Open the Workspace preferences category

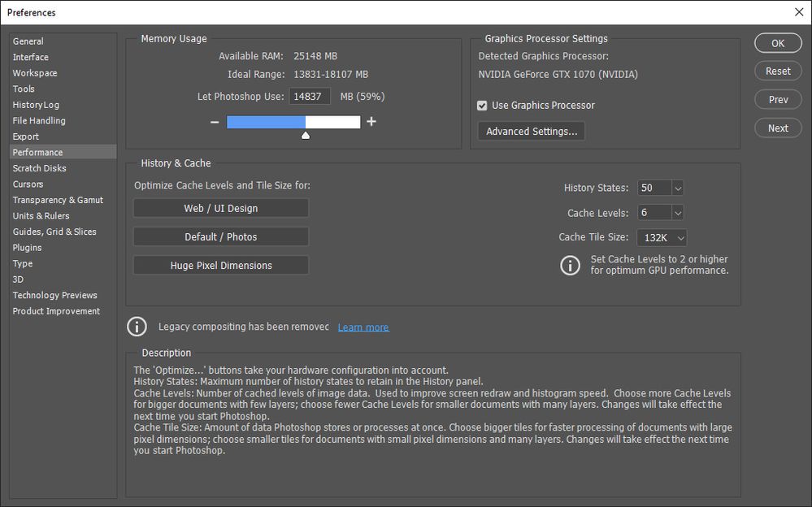(x=63, y=73)
